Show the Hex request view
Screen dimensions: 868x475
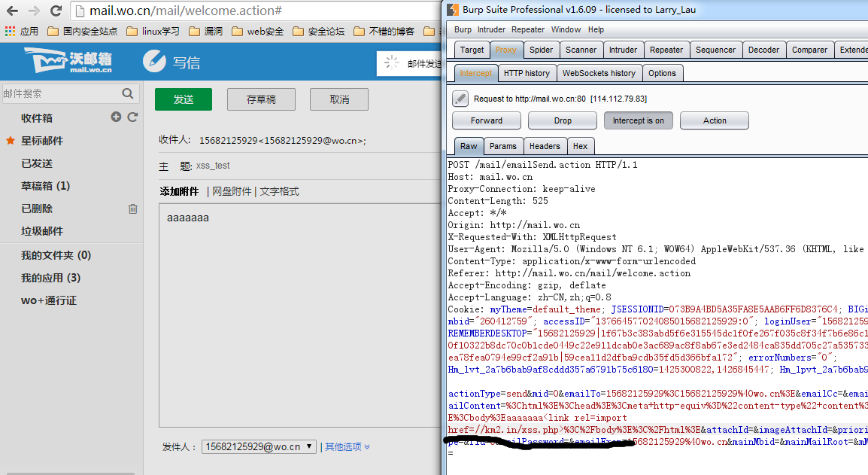(x=580, y=146)
